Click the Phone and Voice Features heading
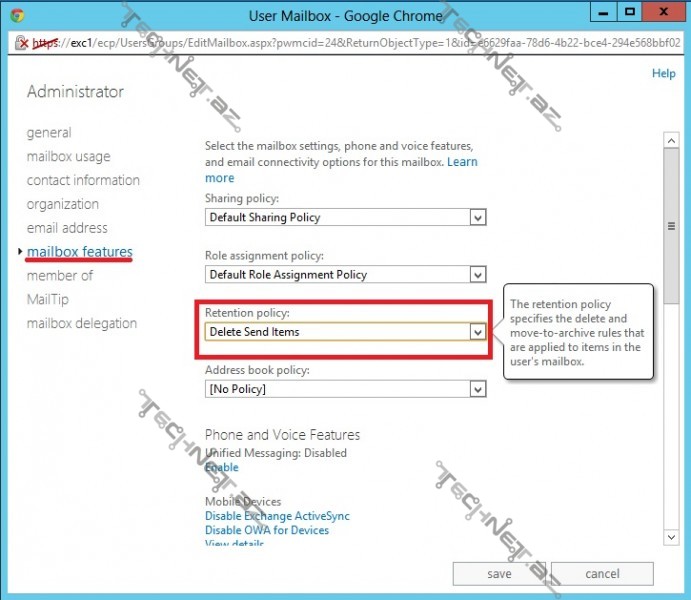 coord(282,435)
